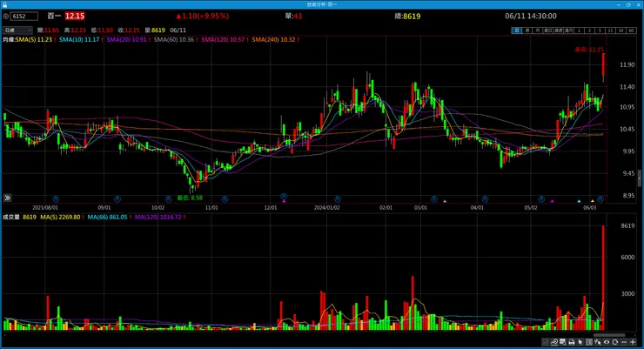Select the daily (日) timeframe button
Viewport: 644px width, 349px height.
tap(517, 30)
